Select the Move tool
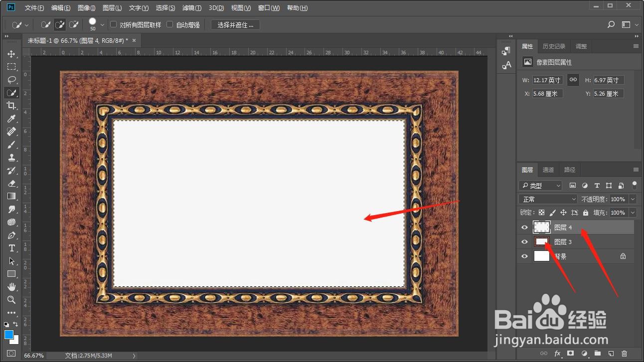Viewport: 644px width, 362px height. (11, 54)
